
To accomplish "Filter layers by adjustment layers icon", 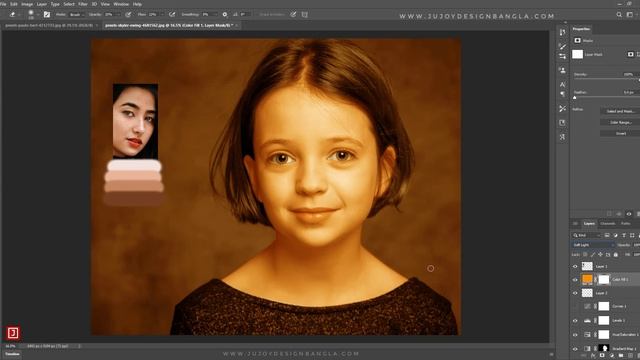I will click(616, 236).
